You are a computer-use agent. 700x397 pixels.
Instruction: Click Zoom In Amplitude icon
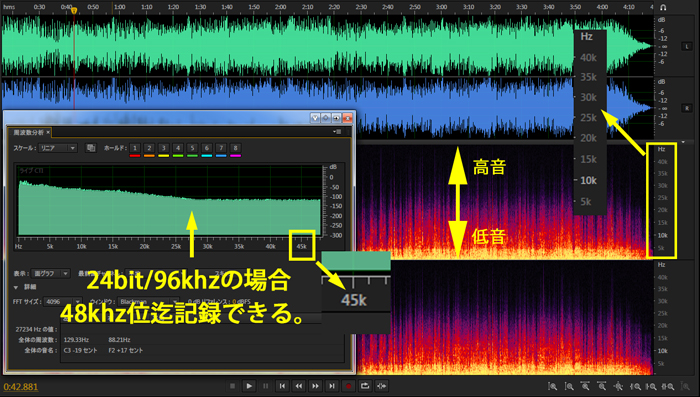coord(552,386)
